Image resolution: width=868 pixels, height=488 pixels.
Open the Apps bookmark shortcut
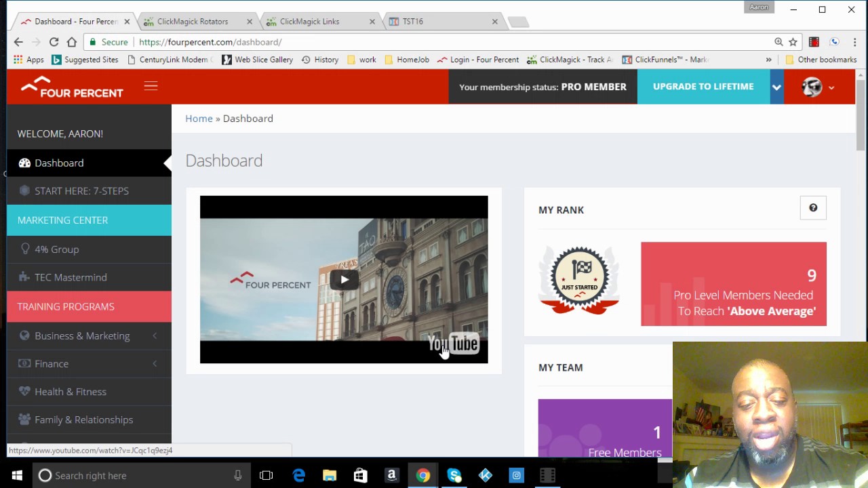pyautogui.click(x=28, y=60)
